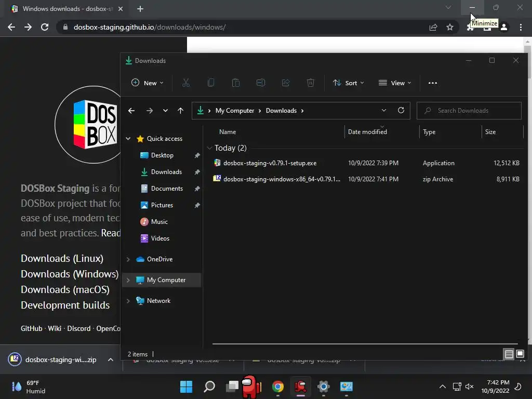Image resolution: width=532 pixels, height=399 pixels.
Task: Switch to details view in status bar
Action: [509, 354]
